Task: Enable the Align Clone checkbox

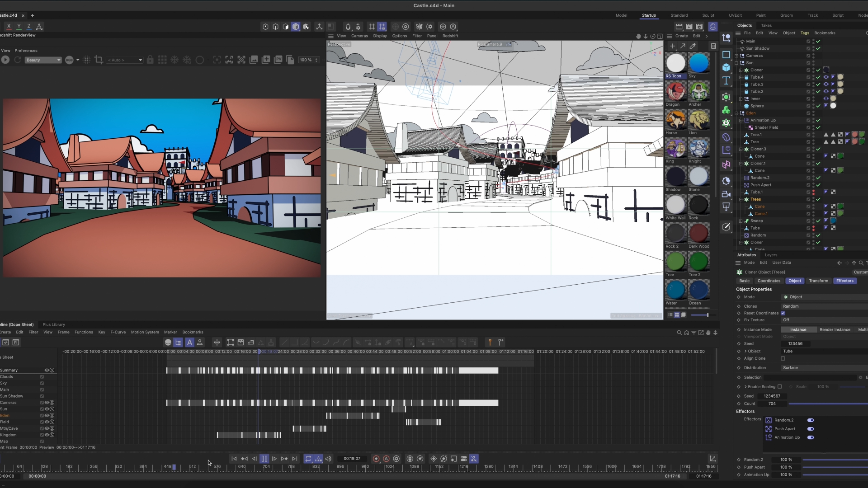Action: tap(783, 359)
